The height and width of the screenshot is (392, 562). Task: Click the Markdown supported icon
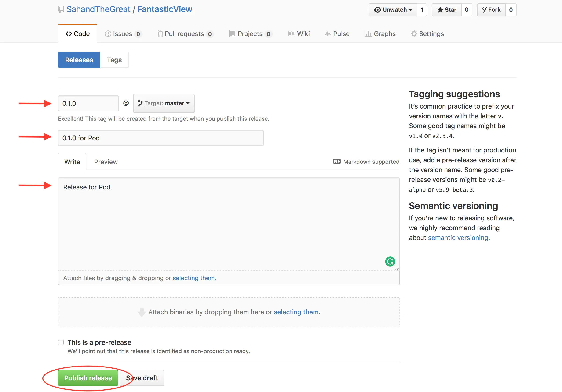click(x=337, y=161)
